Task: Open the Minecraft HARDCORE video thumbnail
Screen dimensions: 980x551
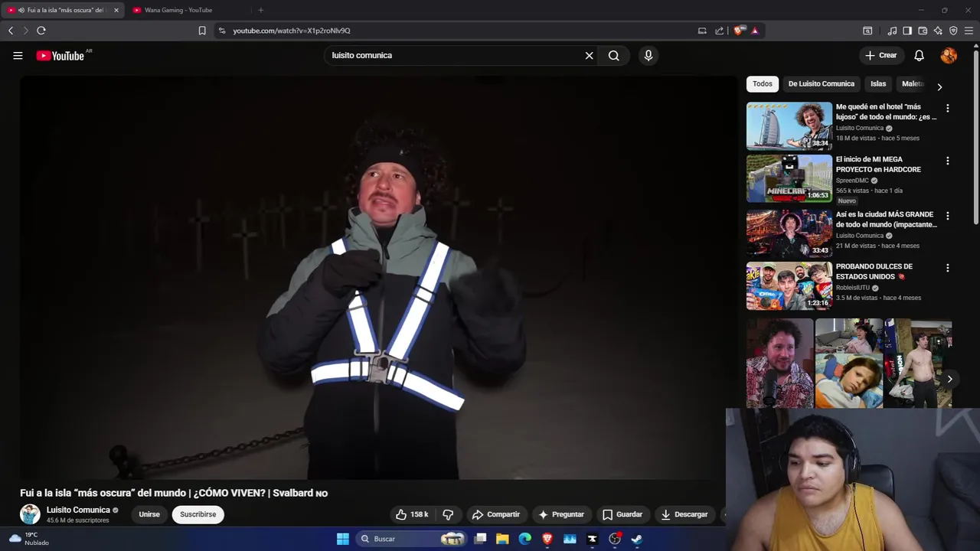Action: coord(789,178)
